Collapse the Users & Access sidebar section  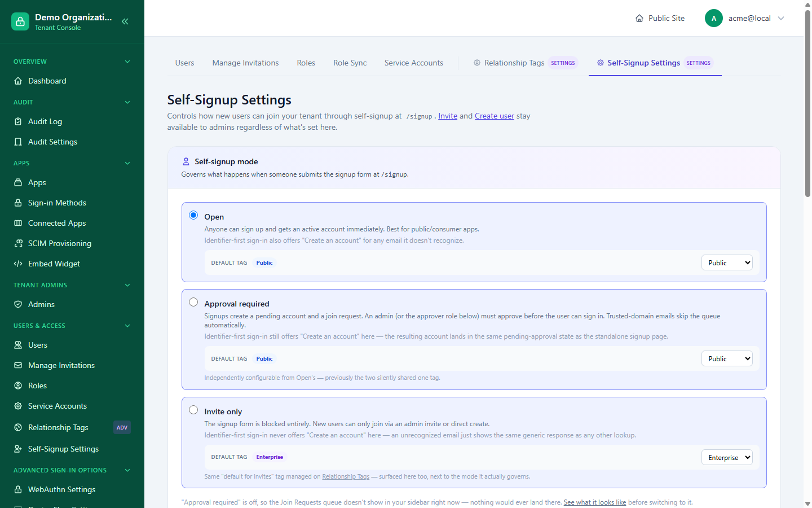click(127, 326)
